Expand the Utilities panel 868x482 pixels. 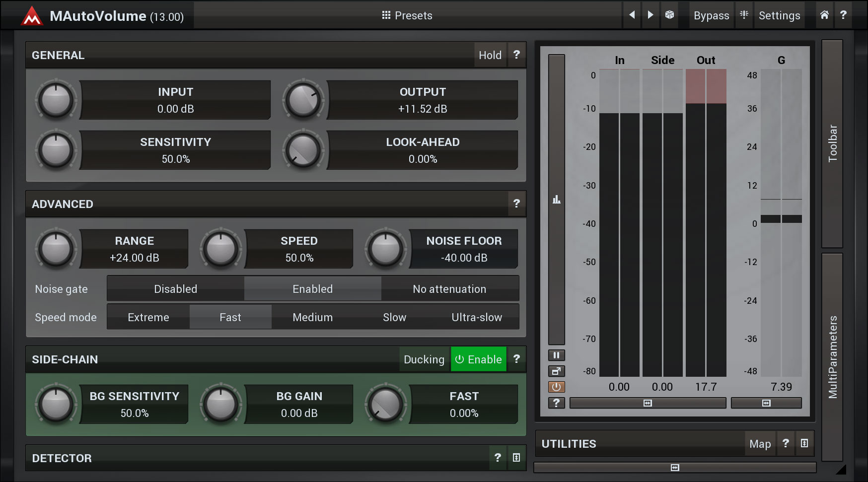[804, 443]
